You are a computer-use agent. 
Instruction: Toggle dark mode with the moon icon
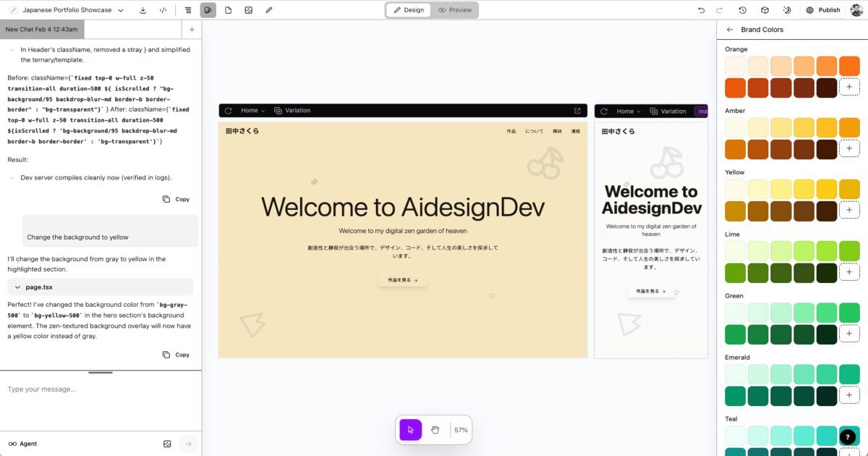tap(786, 9)
